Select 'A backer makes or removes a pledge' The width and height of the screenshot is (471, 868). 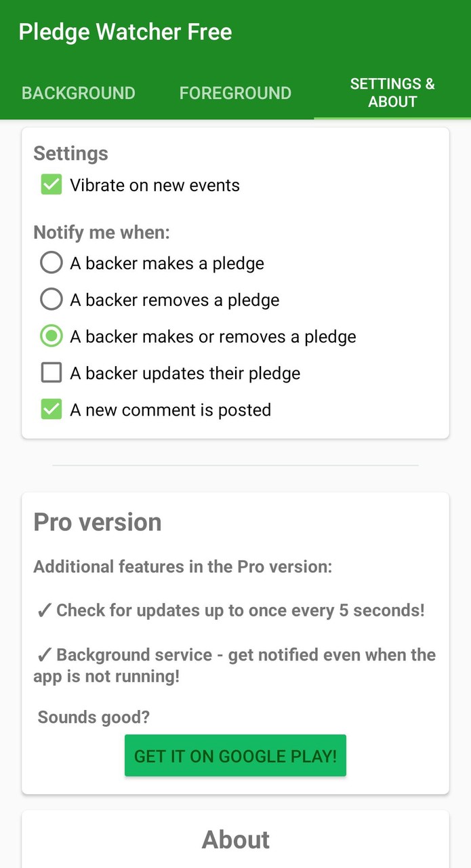coord(52,336)
